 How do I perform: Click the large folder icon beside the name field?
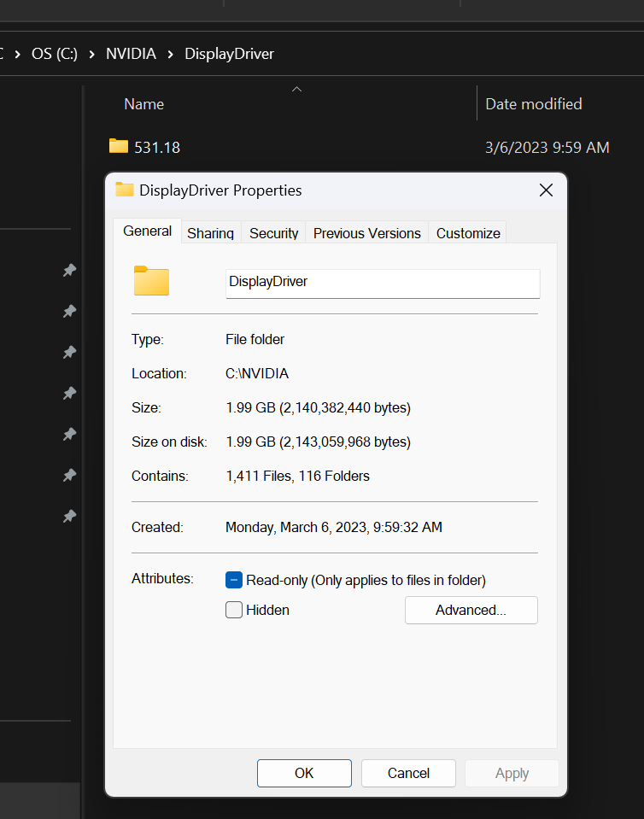tap(151, 281)
